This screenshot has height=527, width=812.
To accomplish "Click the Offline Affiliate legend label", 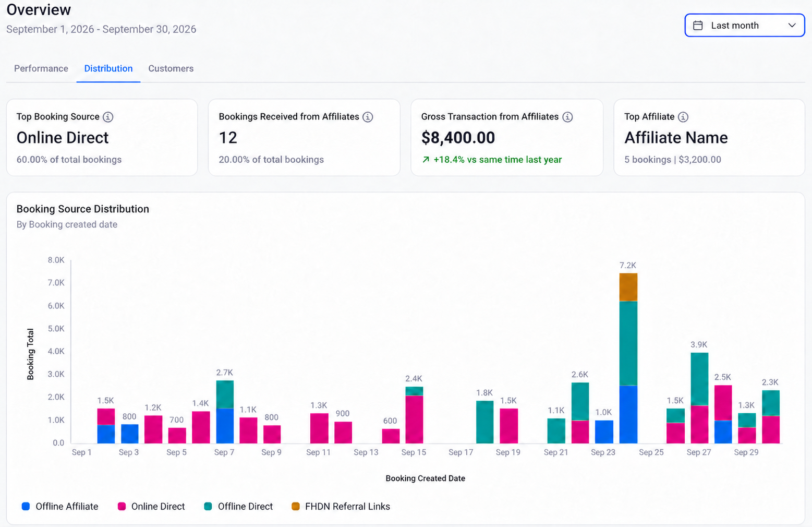I will 67,506.
